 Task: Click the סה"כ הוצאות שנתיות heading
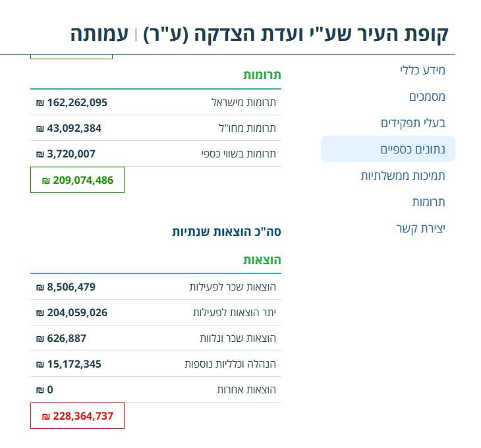click(x=227, y=231)
